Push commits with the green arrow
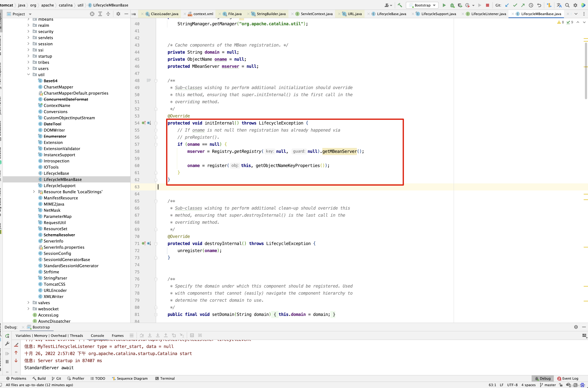Viewport: 588px width, 388px height. 523,5
